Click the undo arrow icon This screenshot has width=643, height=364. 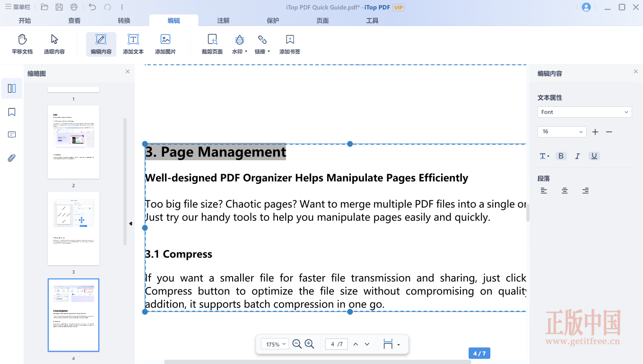point(92,7)
